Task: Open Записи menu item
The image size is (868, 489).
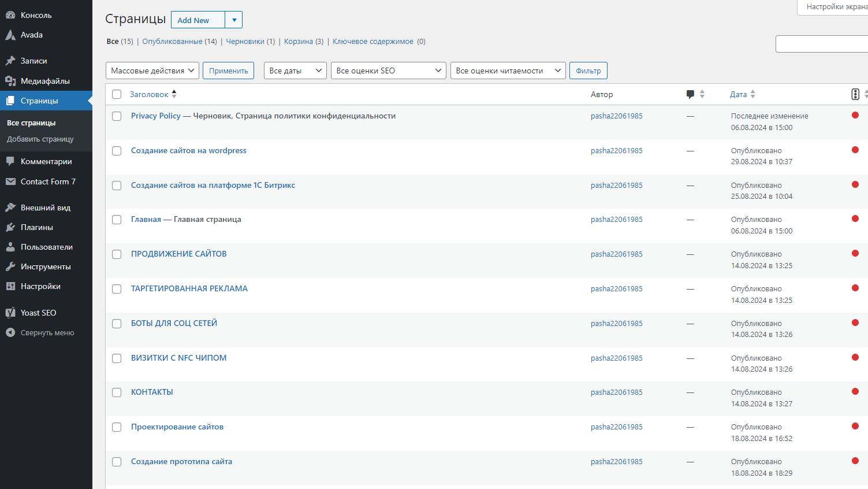Action: tap(46, 61)
